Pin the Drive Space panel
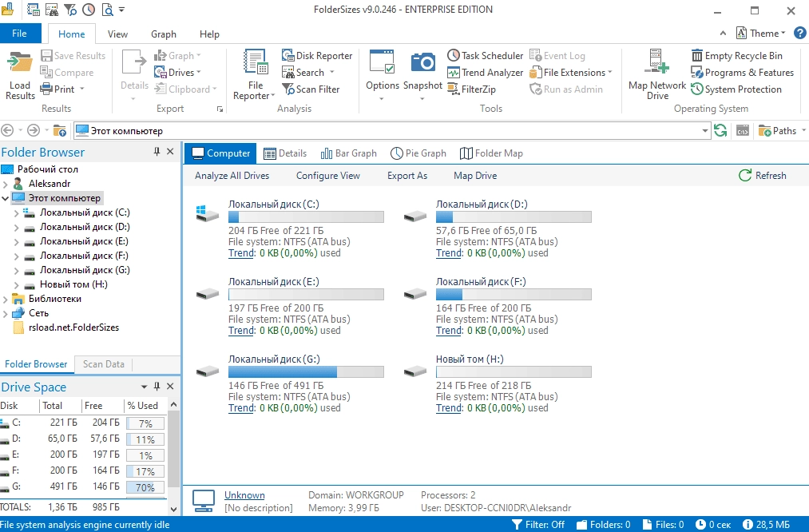Screen dimensions: 809x532 pos(157,387)
